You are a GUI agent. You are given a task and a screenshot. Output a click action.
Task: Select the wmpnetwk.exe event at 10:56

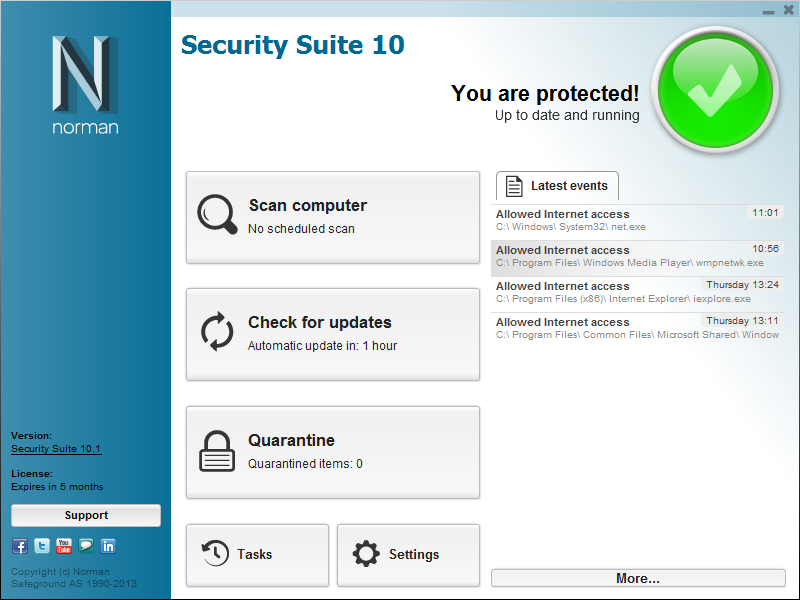(x=637, y=256)
